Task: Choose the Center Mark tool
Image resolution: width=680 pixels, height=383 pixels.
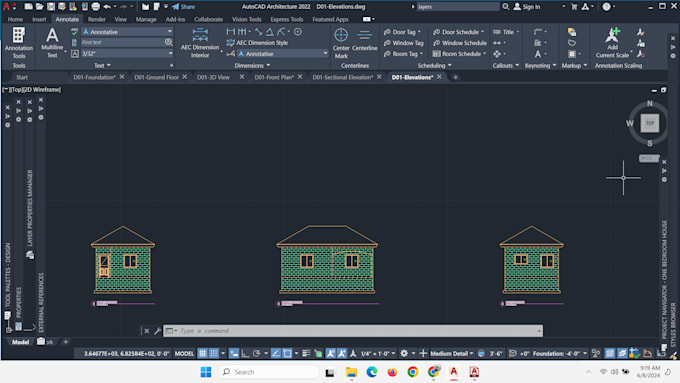Action: click(x=341, y=43)
